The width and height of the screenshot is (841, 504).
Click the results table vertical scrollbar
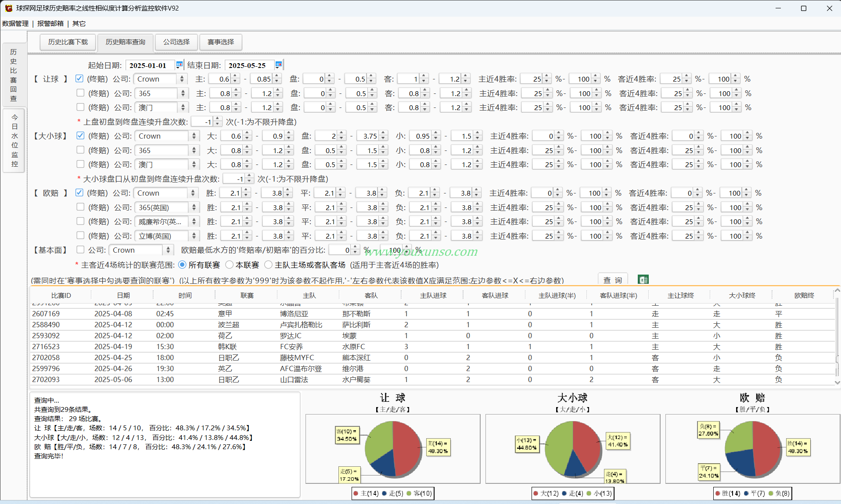pos(837,336)
